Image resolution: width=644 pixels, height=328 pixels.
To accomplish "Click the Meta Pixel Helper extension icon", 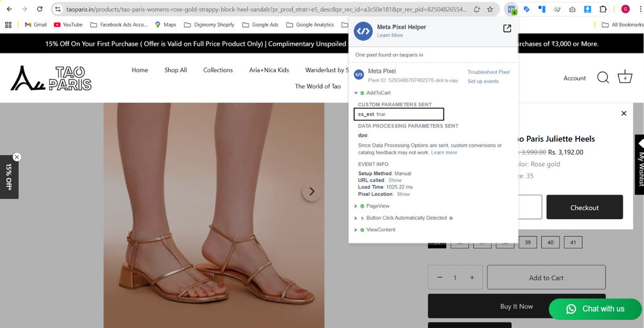I will 512,9.
